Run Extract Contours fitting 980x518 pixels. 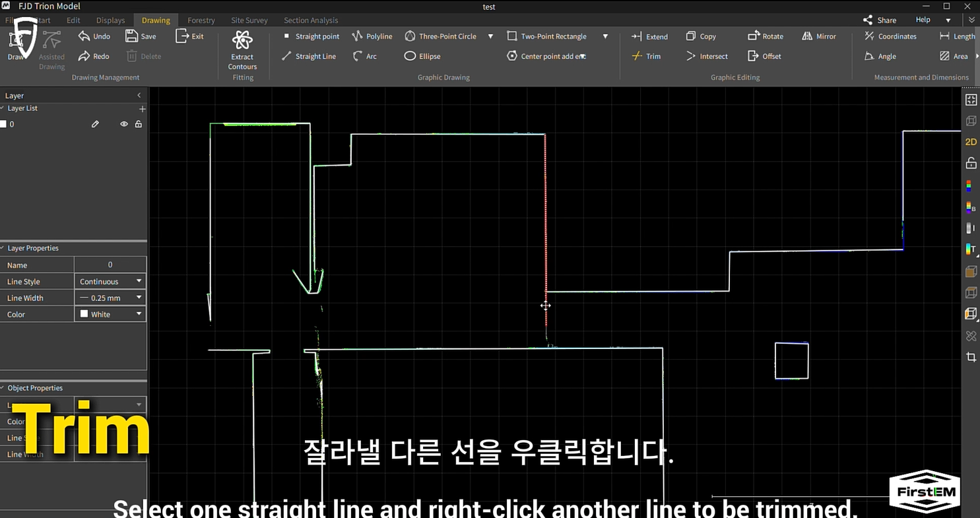242,49
